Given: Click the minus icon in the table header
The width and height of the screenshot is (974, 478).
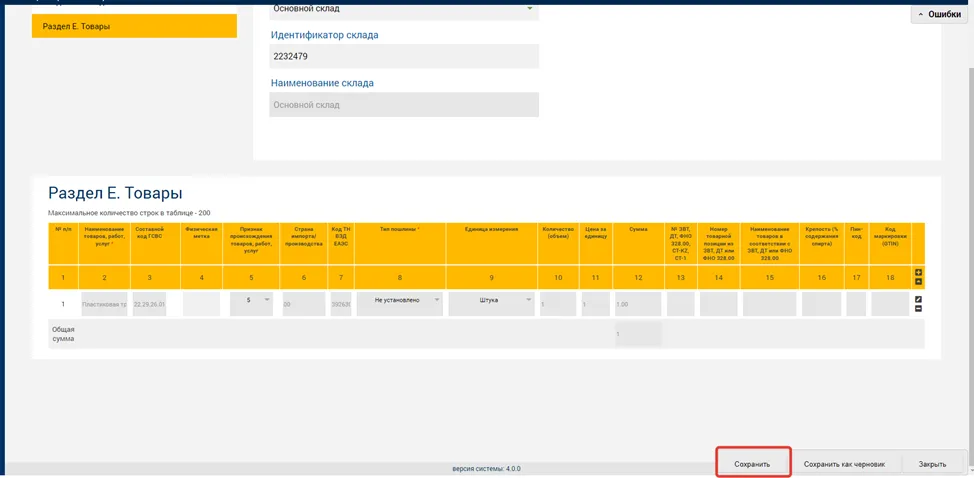Looking at the screenshot, I should click(919, 282).
